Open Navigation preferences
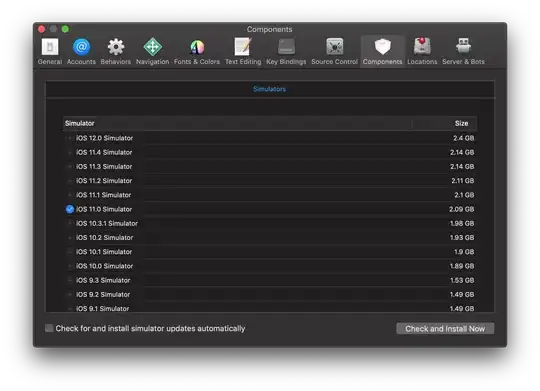 coord(153,51)
